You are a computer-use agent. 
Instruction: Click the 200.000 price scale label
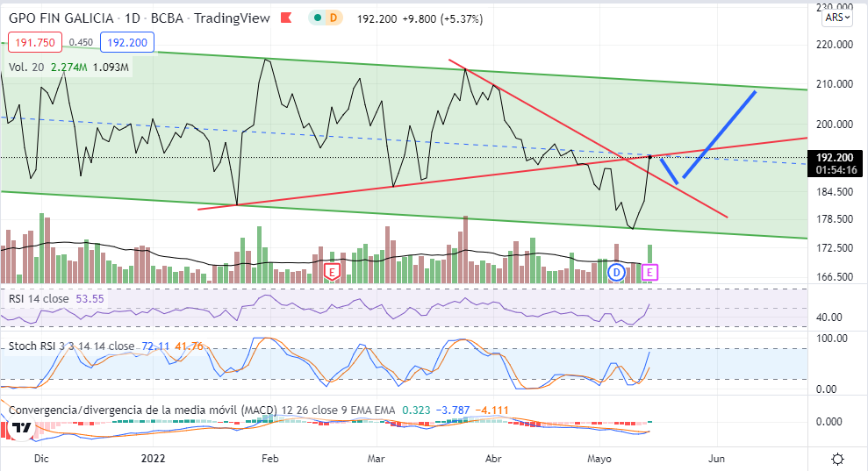tap(835, 125)
